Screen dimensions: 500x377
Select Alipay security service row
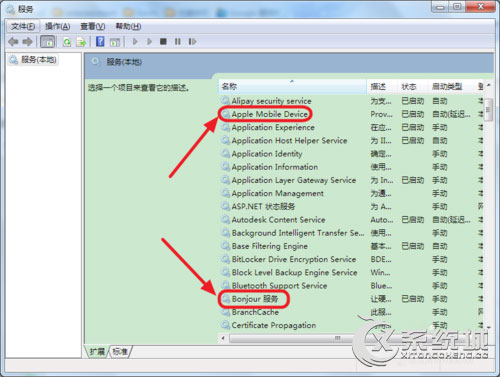pyautogui.click(x=352, y=101)
